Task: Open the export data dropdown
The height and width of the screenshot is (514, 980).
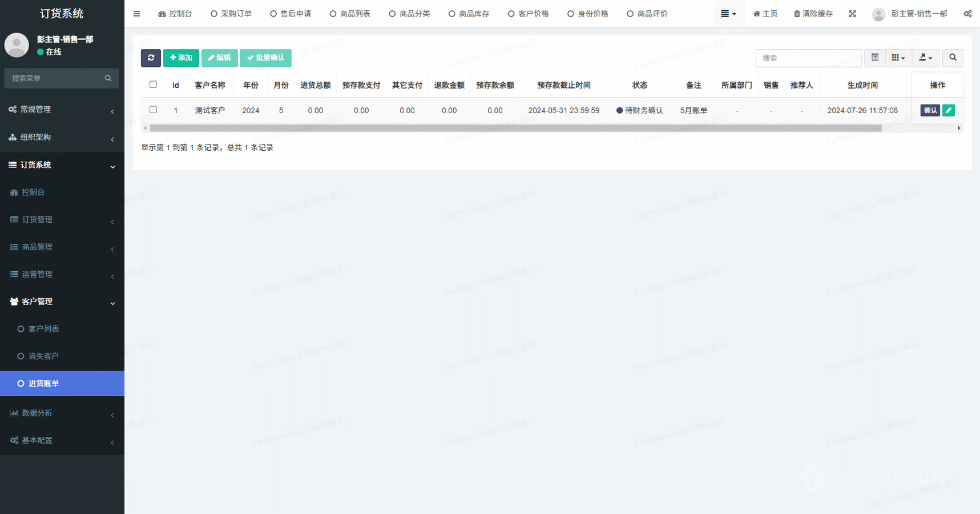Action: [925, 58]
